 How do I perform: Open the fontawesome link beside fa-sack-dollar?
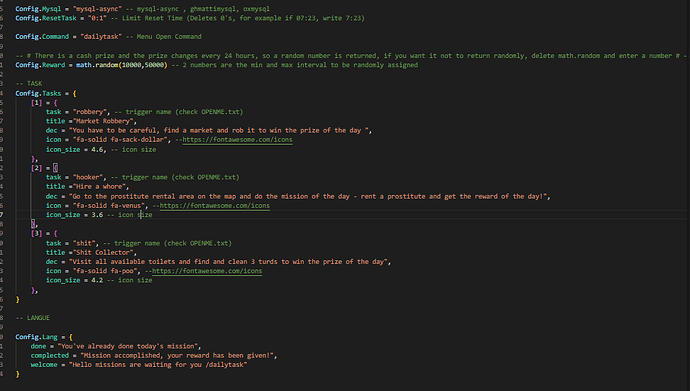[237, 140]
